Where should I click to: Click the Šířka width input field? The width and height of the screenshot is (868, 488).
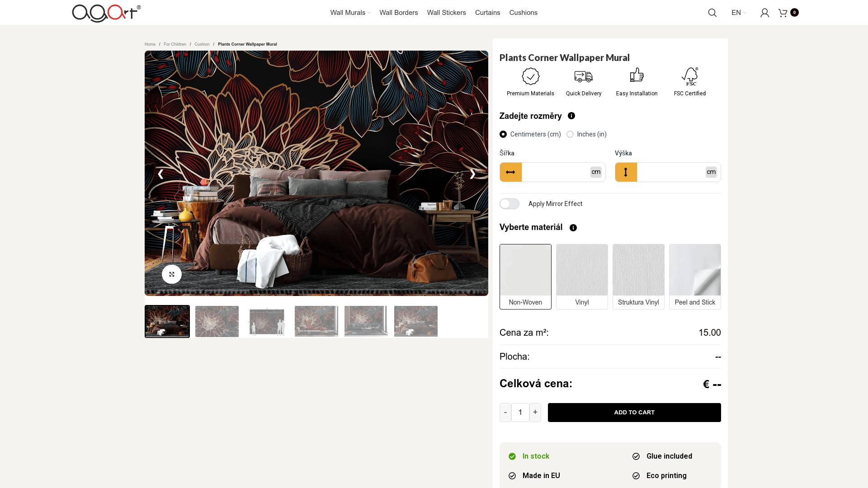click(556, 172)
